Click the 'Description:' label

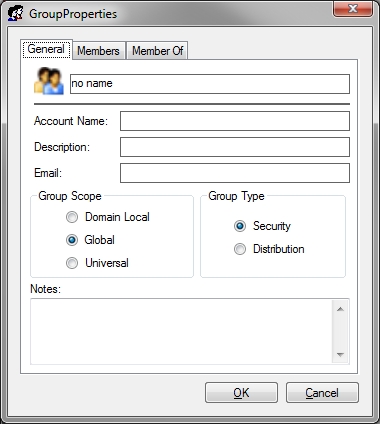pos(62,147)
